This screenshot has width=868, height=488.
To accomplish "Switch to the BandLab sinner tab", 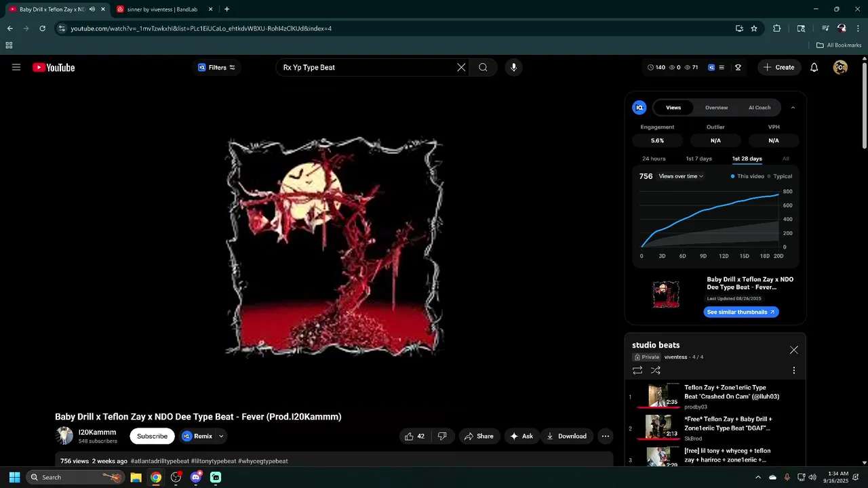I will click(163, 9).
